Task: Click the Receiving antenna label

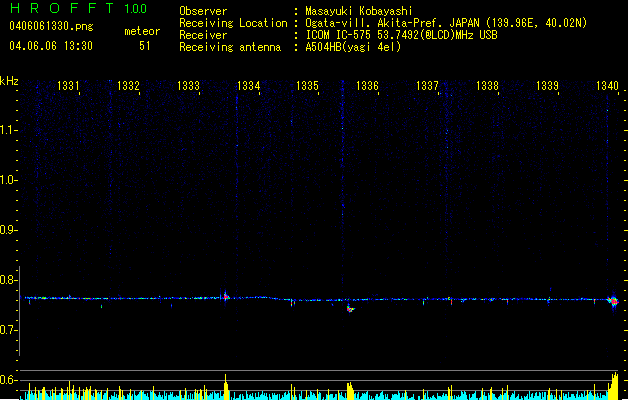Action: pyautogui.click(x=230, y=47)
